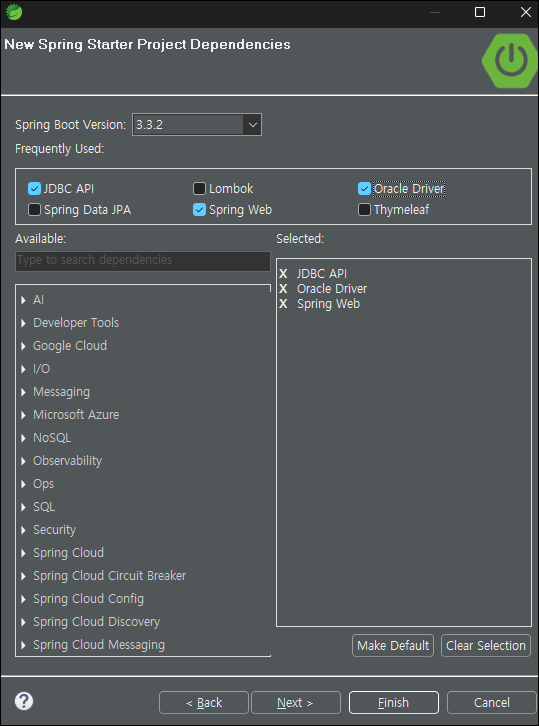Expand Spring Cloud Circuit Breaker arrow

tap(23, 576)
